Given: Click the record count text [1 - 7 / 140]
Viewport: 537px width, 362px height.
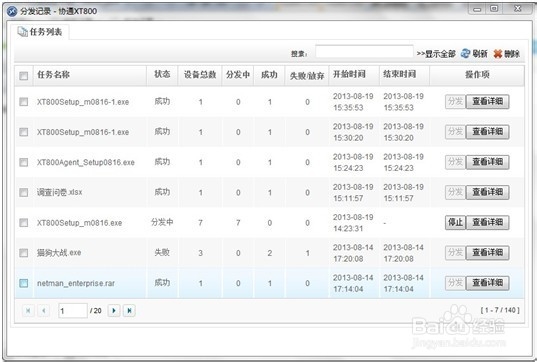Looking at the screenshot, I should pos(500,310).
